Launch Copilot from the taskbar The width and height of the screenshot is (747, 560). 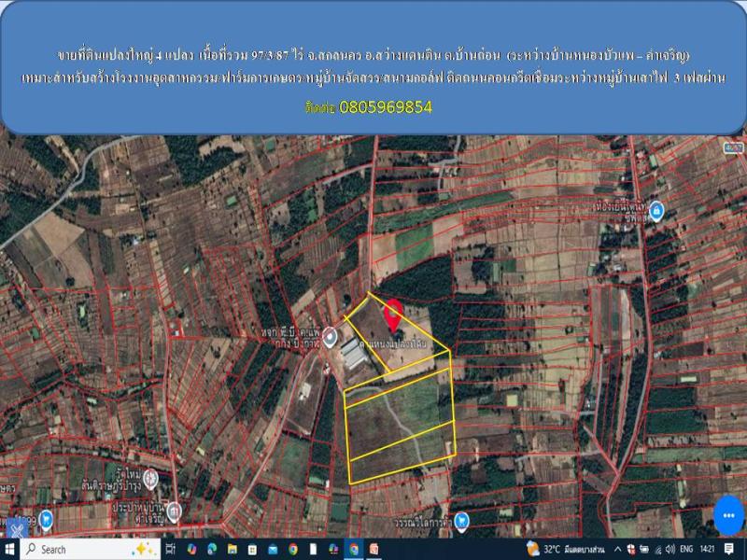pos(192,549)
